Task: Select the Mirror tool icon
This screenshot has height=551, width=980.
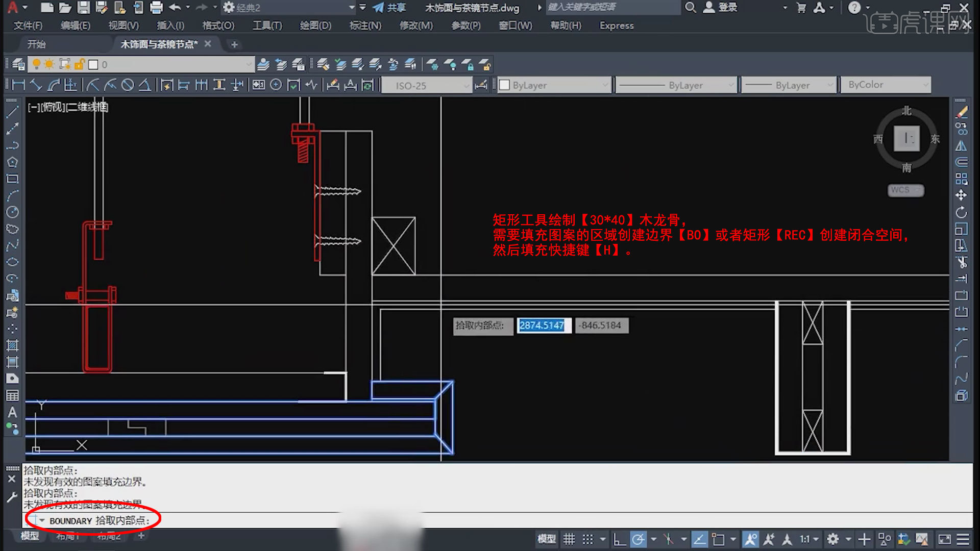Action: (961, 146)
